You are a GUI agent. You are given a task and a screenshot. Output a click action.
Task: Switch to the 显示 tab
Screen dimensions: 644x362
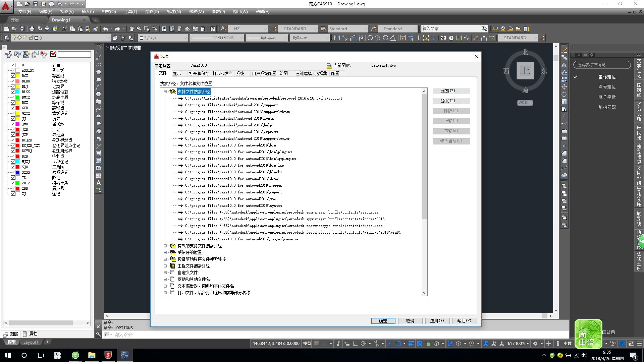pos(177,73)
